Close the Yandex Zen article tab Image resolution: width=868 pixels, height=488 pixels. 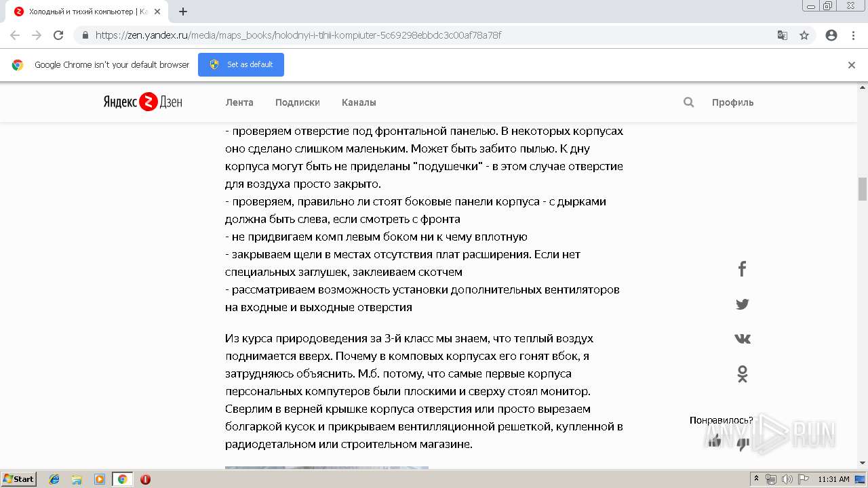pyautogui.click(x=157, y=12)
